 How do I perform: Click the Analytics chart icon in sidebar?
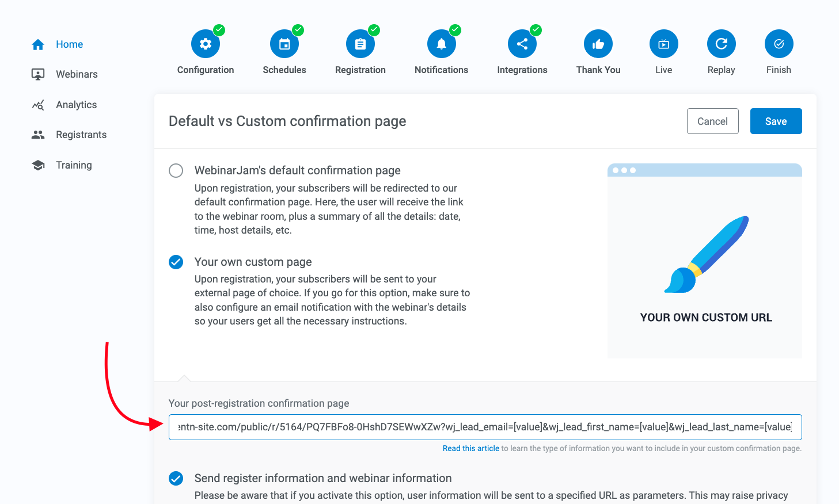click(x=38, y=105)
